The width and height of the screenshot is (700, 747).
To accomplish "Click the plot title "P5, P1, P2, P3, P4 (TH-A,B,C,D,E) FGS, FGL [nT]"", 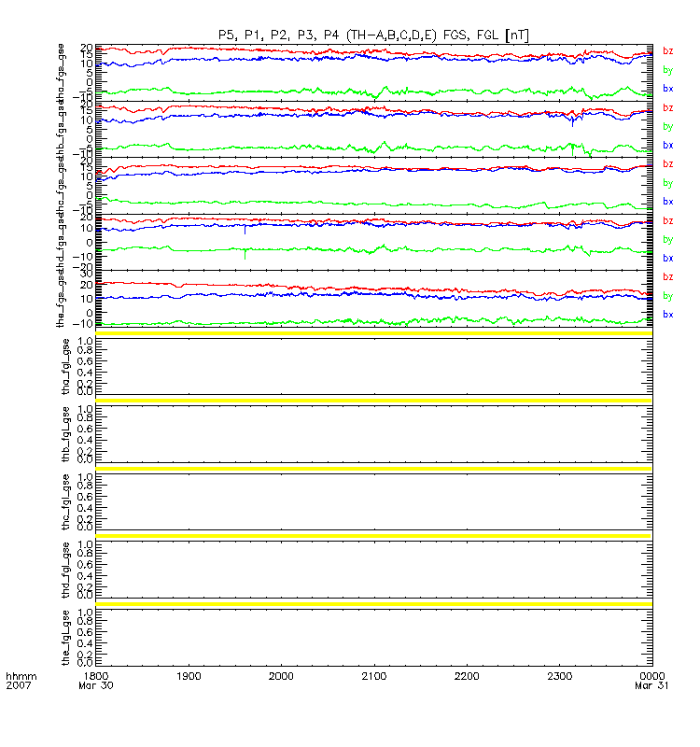I will pos(373,35).
